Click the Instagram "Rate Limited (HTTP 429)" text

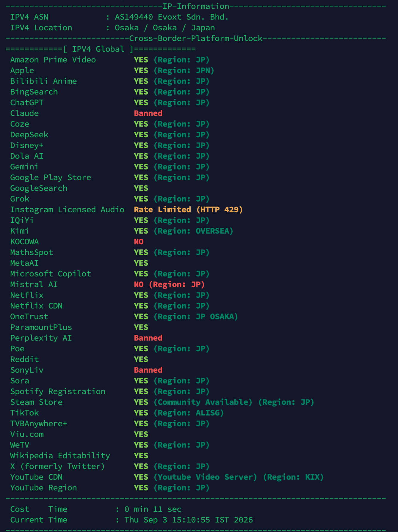188,210
